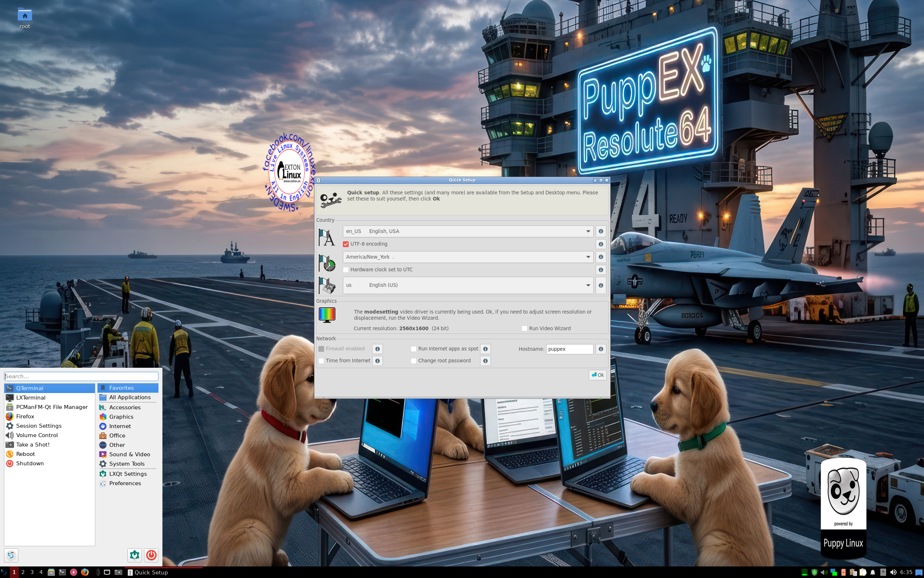The image size is (924, 578).
Task: Tick the Change root password checkbox
Action: tap(414, 361)
